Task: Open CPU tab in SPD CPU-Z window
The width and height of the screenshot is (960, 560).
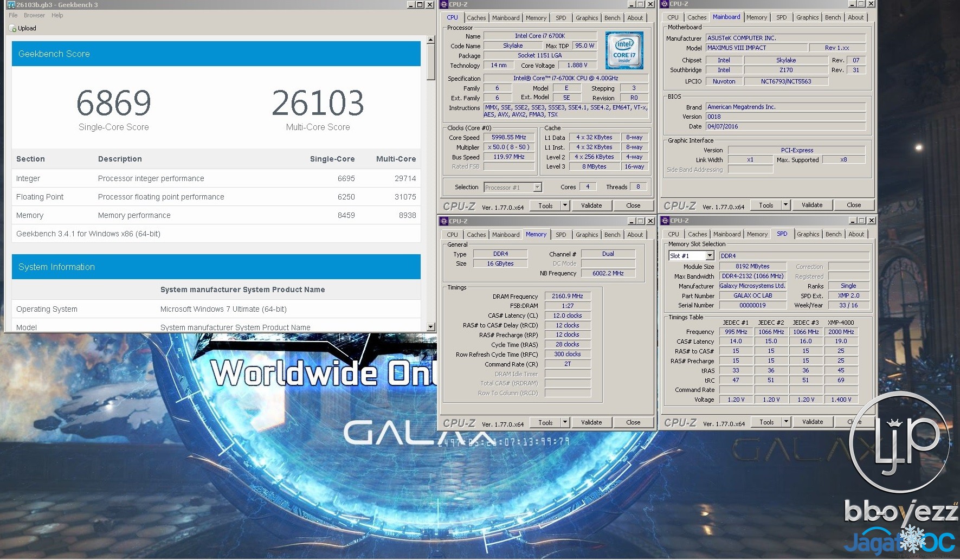Action: [673, 234]
